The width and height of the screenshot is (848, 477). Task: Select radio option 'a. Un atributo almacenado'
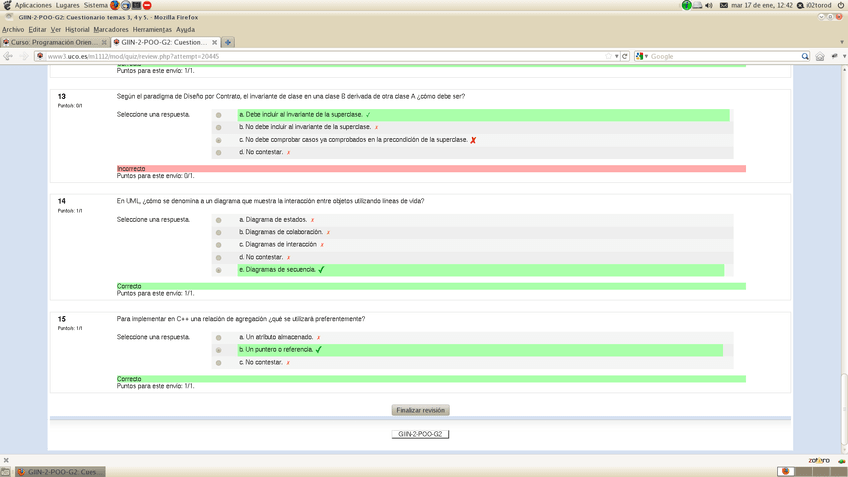(219, 338)
